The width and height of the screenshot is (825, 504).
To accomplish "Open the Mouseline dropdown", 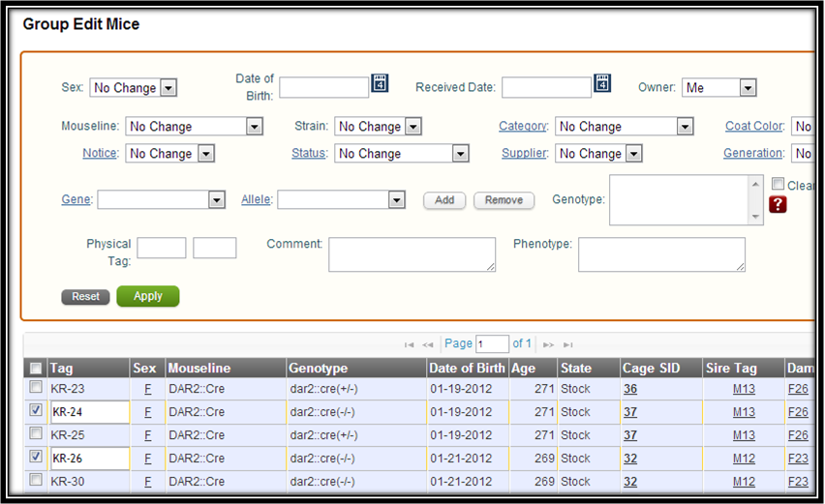I will pyautogui.click(x=254, y=127).
